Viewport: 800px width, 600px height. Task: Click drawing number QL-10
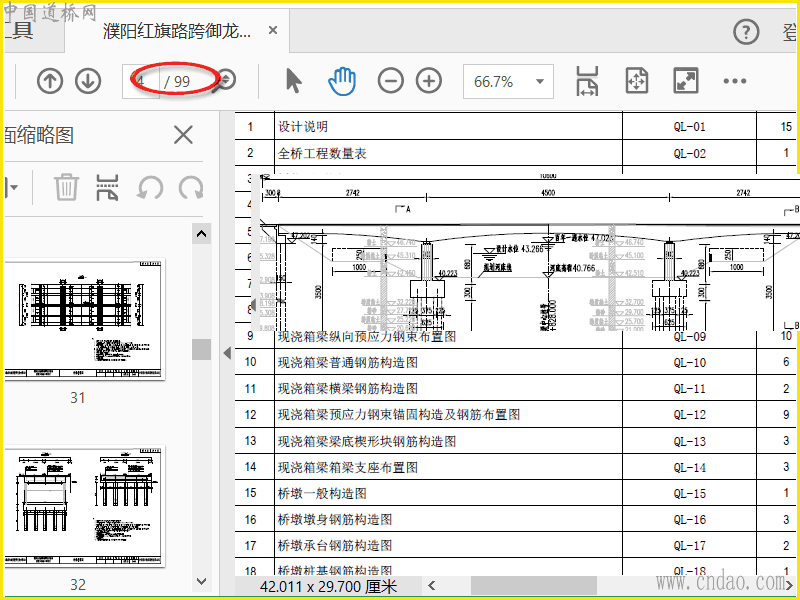689,362
